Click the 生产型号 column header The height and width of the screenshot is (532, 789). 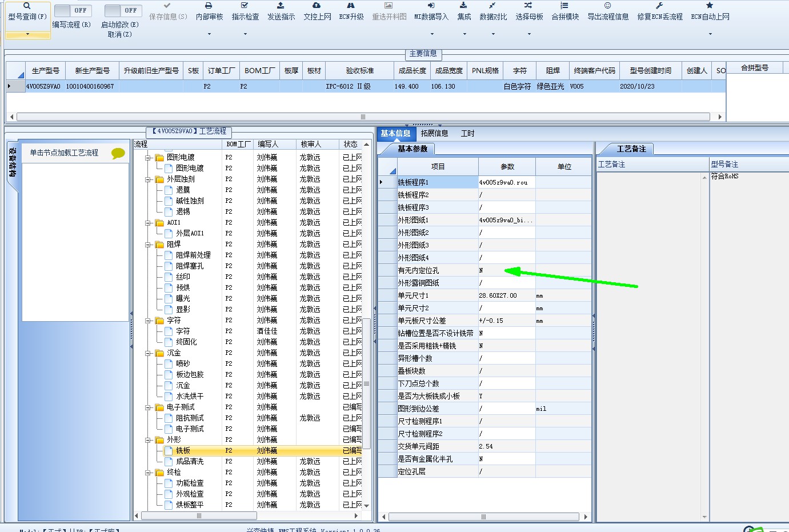click(45, 70)
